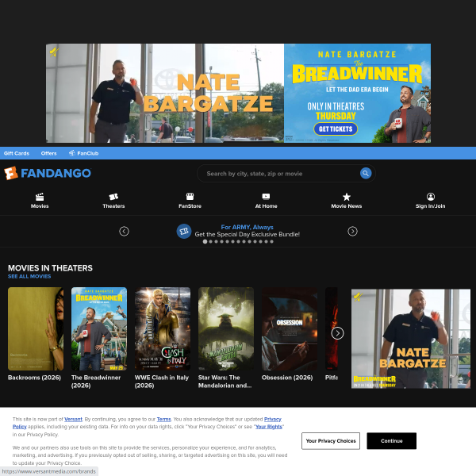Click See All Movies link
The height and width of the screenshot is (476, 476).
29,276
